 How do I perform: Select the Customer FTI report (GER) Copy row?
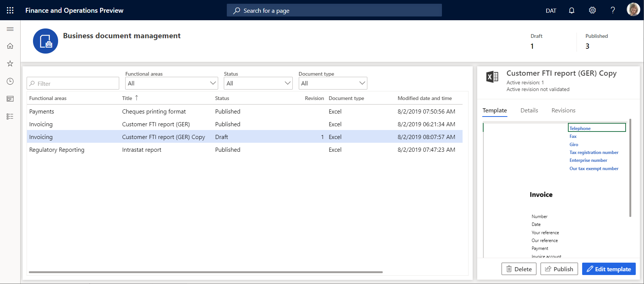[245, 137]
